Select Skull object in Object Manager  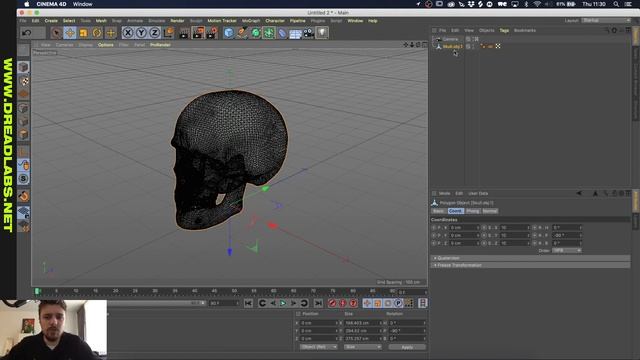point(452,47)
